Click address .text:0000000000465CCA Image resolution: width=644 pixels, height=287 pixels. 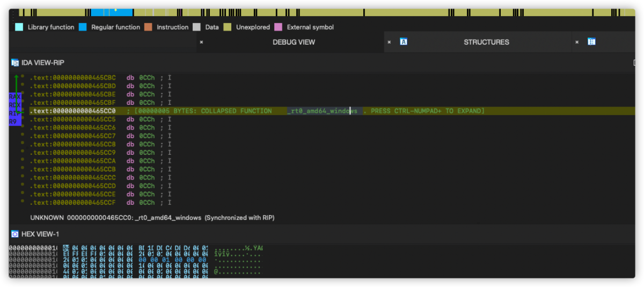(72, 161)
